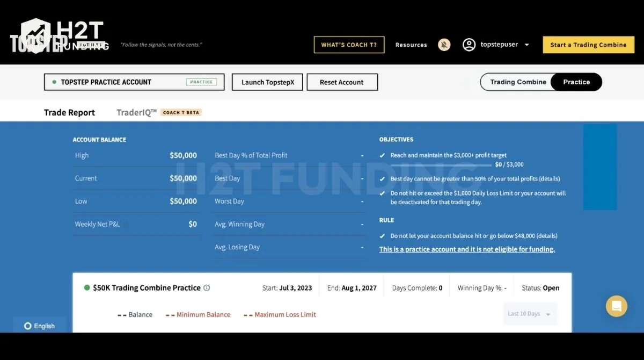Open the English language selector
This screenshot has width=644, height=360.
tap(40, 326)
